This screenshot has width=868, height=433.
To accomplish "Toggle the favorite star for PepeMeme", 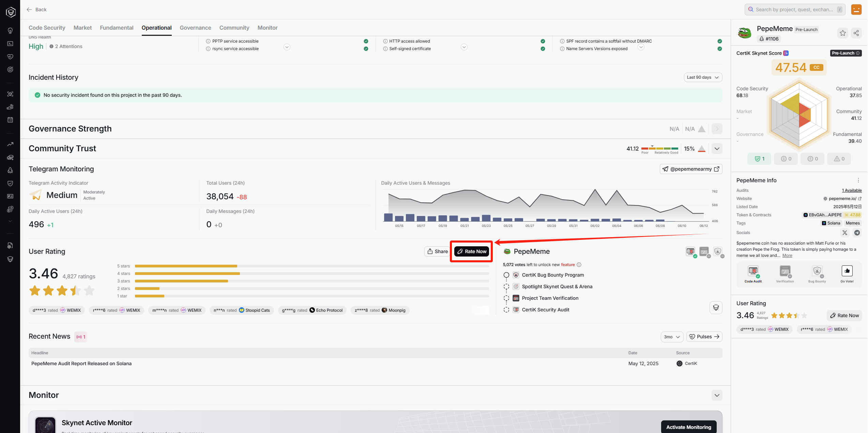I will click(843, 33).
